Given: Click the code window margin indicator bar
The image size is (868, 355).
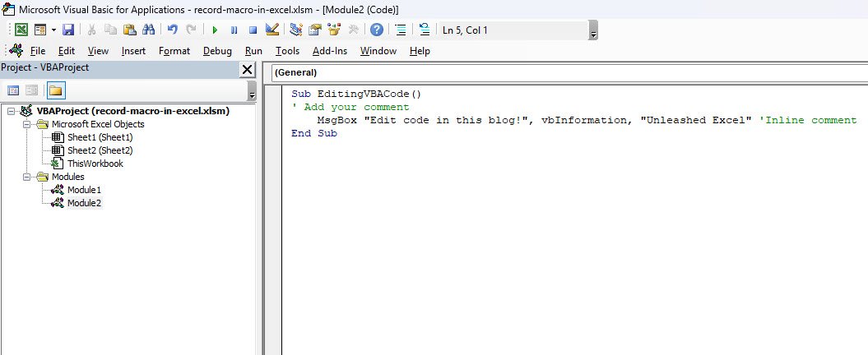Looking at the screenshot, I should (x=273, y=220).
